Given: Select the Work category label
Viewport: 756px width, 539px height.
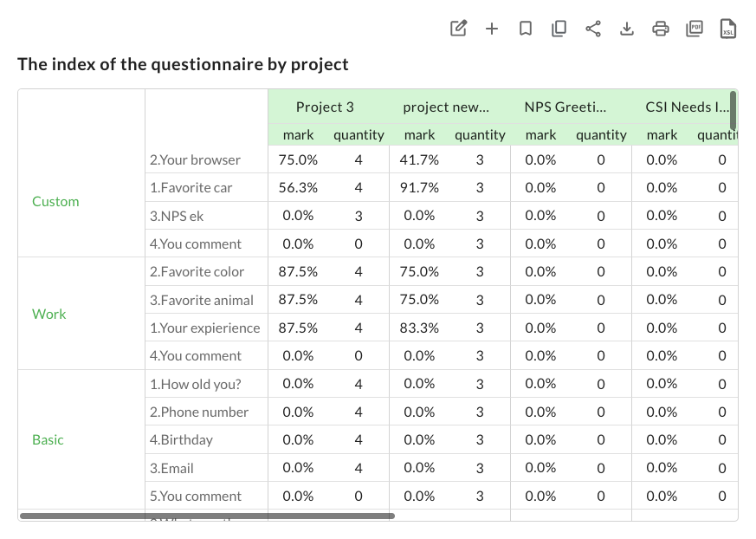Looking at the screenshot, I should tap(49, 314).
